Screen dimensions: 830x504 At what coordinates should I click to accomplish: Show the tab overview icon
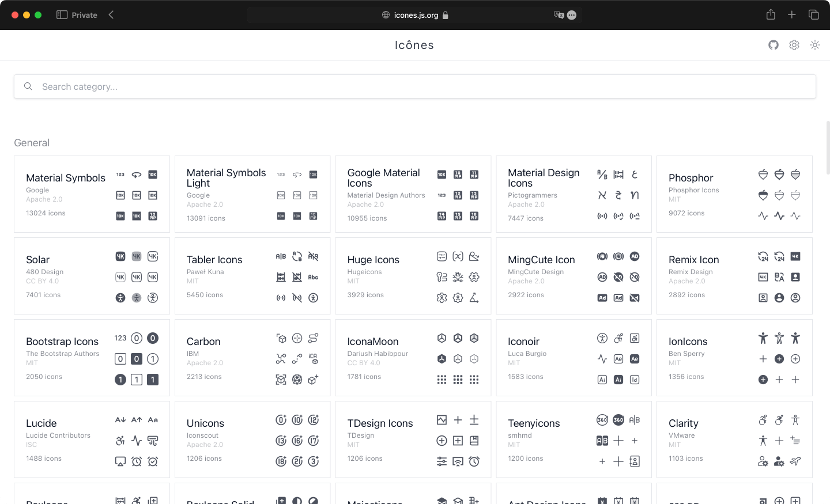(x=814, y=15)
